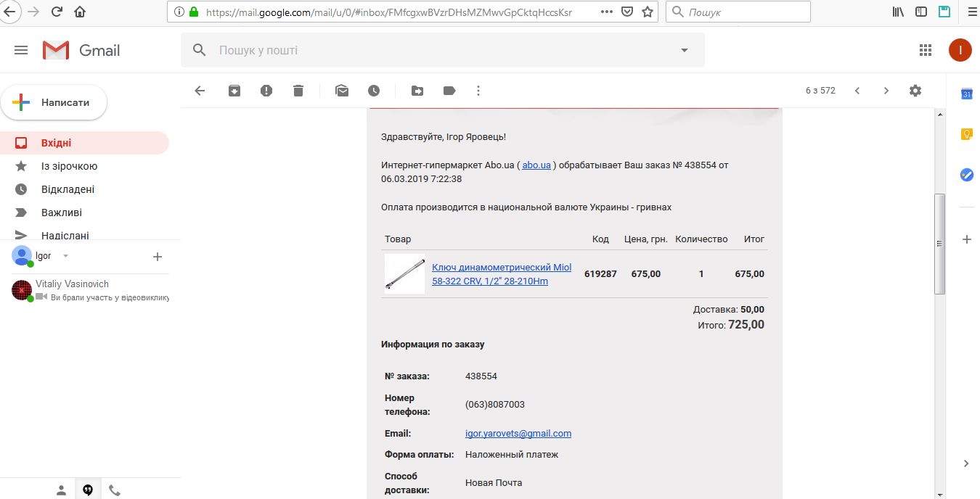Click the green connection padlock
This screenshot has width=980, height=499.
[x=194, y=12]
